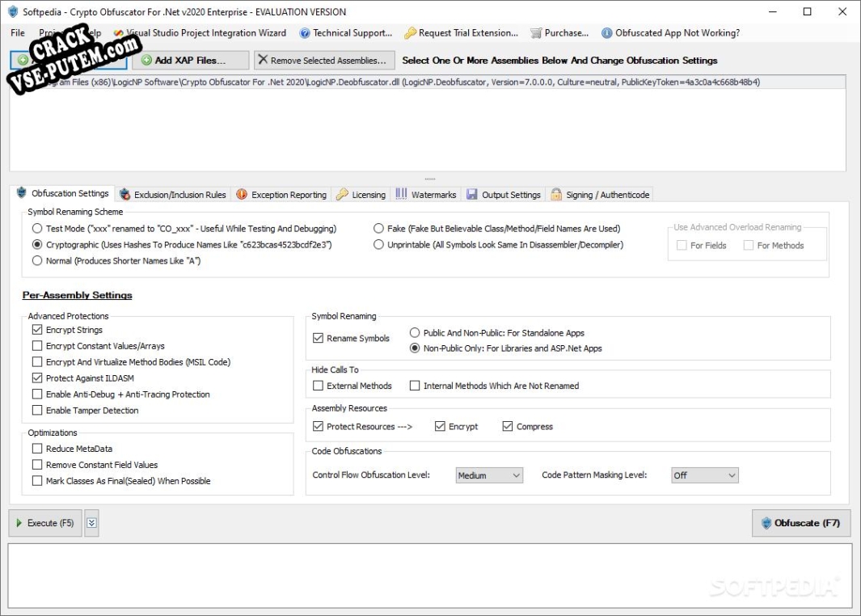The image size is (861, 616).
Task: Click the Exception Reporting warning icon
Action: click(x=242, y=194)
